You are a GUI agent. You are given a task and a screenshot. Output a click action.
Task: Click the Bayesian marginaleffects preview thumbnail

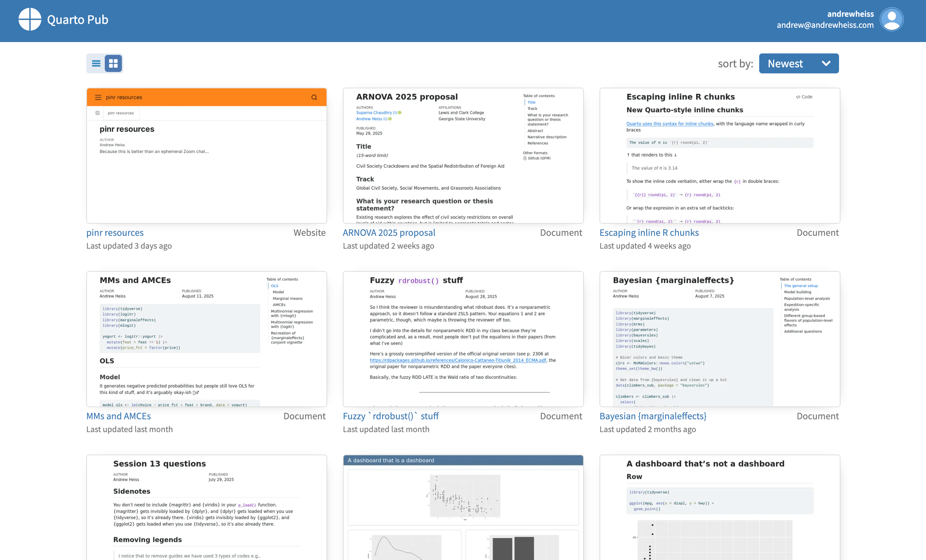pos(719,339)
